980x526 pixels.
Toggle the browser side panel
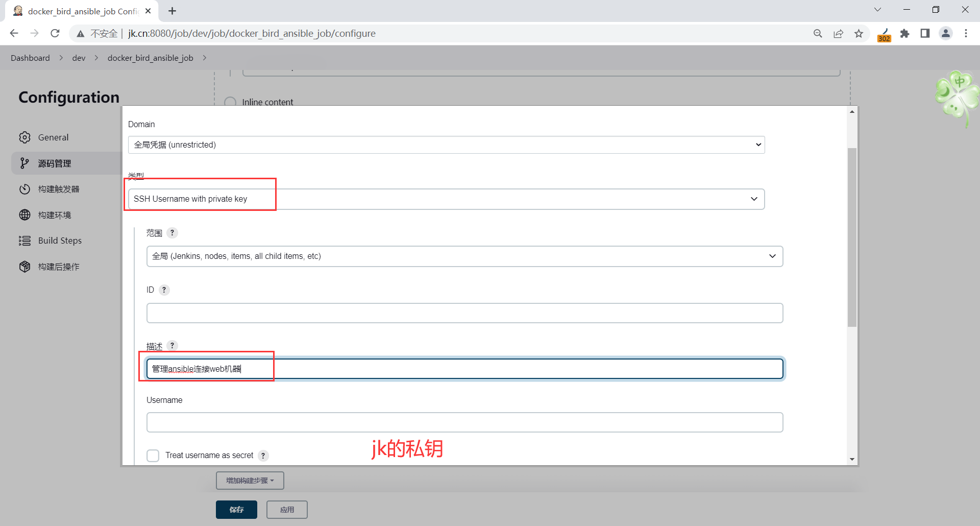tap(925, 33)
